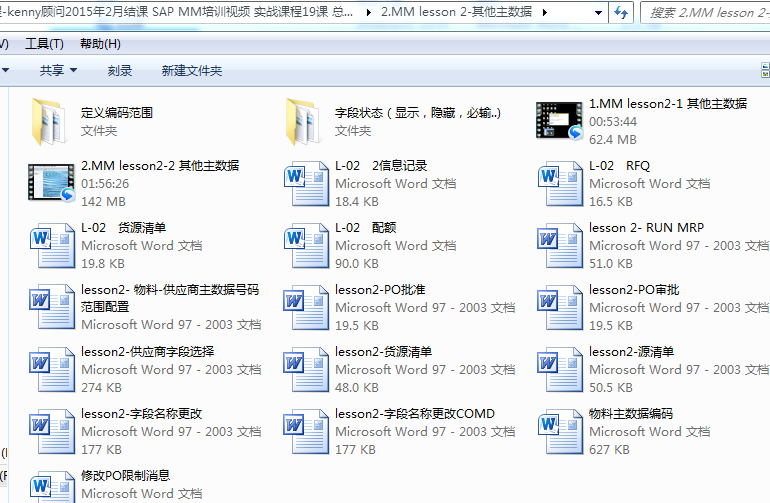The image size is (770, 503).
Task: Expand breadcrumb arrow before 2.MM lesson 2-其他主数据
Action: coord(369,12)
